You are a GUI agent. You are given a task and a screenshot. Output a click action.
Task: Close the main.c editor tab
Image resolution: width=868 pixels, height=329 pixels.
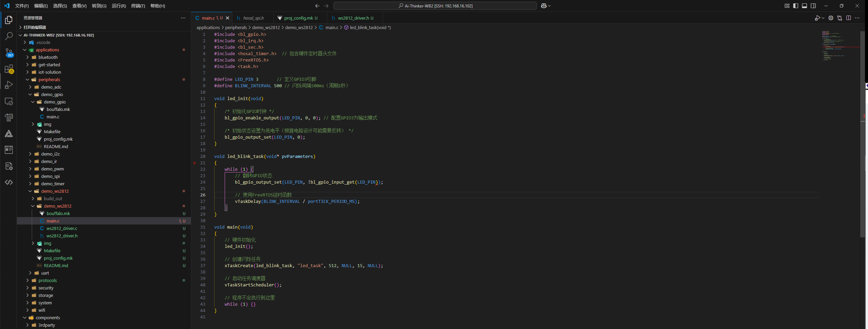pos(227,18)
